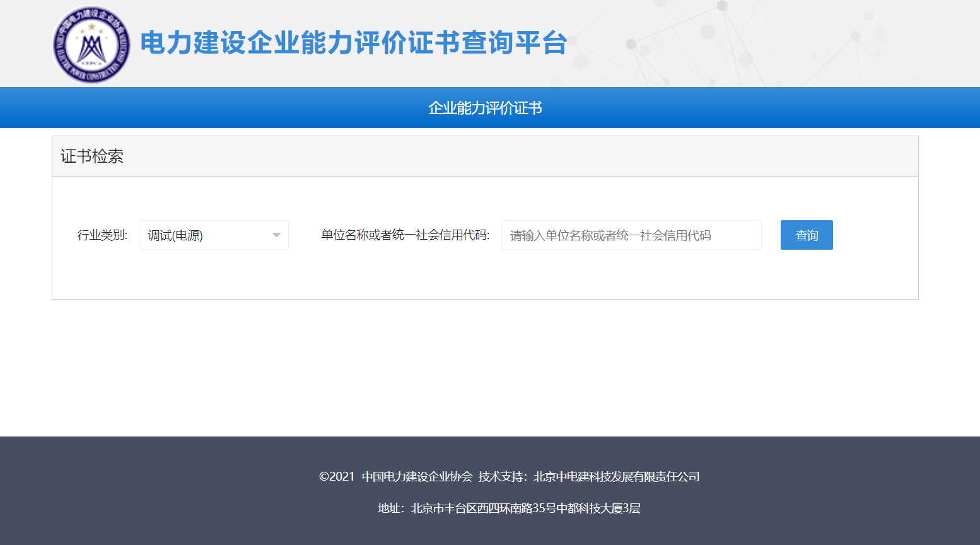Focus the 请输入单位名称 search input field
The image size is (980, 545).
[631, 235]
